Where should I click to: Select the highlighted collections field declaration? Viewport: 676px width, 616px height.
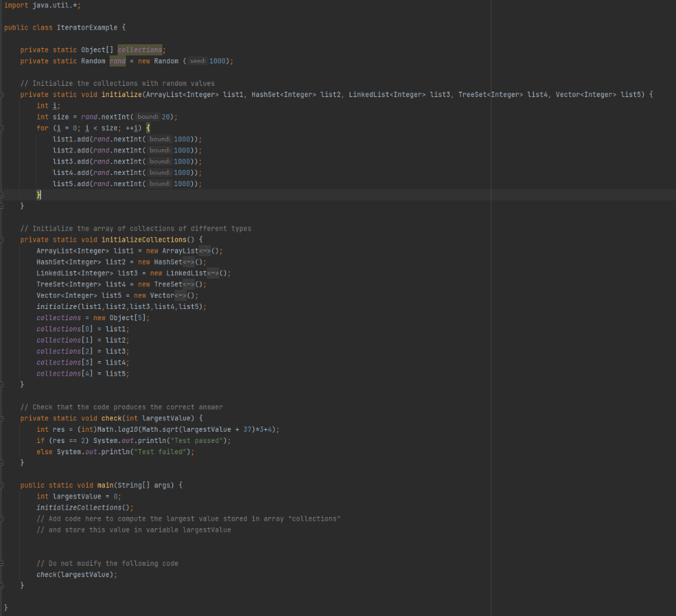click(139, 49)
